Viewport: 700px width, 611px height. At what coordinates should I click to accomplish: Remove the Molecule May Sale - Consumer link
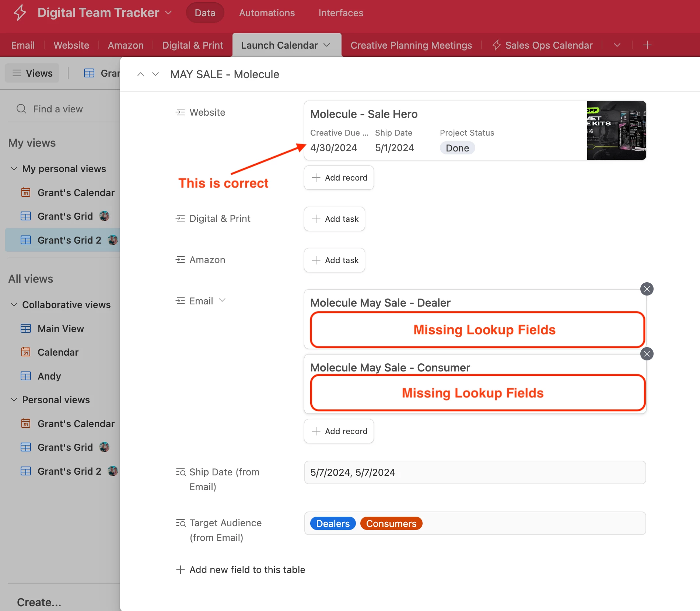pyautogui.click(x=647, y=354)
